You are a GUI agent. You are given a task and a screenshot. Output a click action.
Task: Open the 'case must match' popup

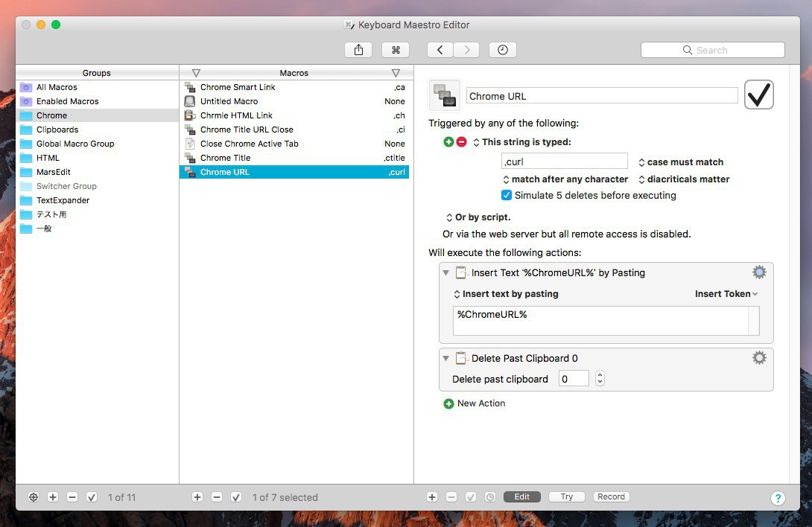pyautogui.click(x=681, y=162)
